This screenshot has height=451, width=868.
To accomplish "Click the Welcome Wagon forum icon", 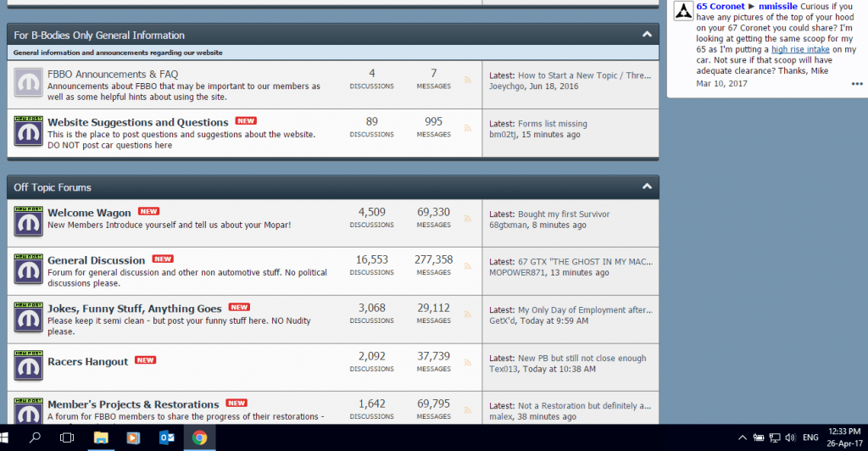I will pyautogui.click(x=28, y=221).
